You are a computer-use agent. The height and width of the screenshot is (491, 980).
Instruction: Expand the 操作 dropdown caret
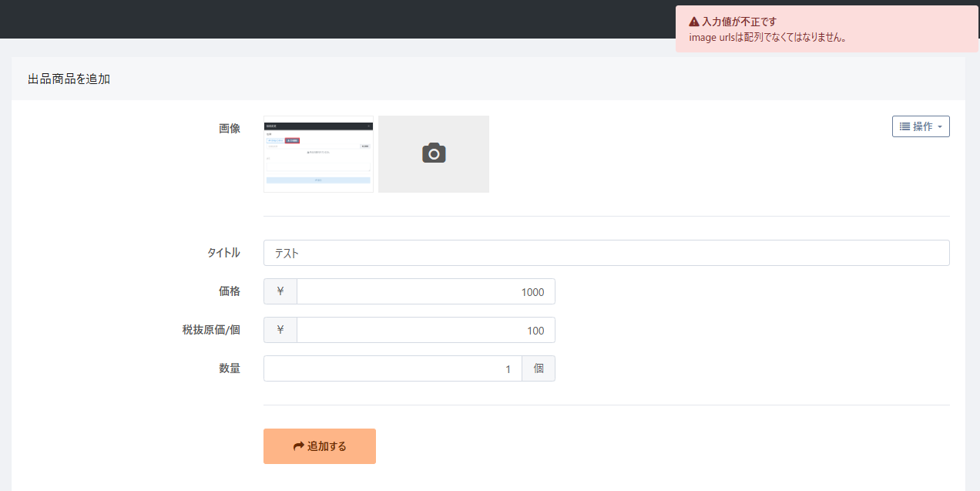(x=940, y=127)
